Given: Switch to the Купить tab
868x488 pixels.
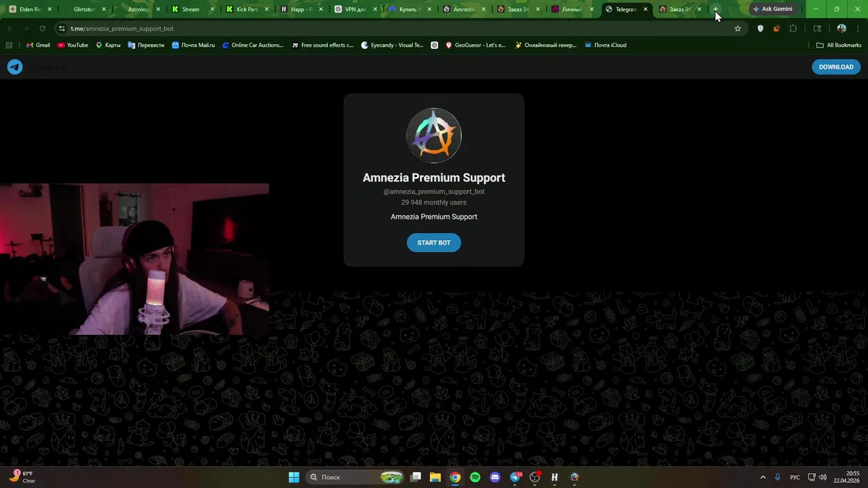Looking at the screenshot, I should click(408, 9).
